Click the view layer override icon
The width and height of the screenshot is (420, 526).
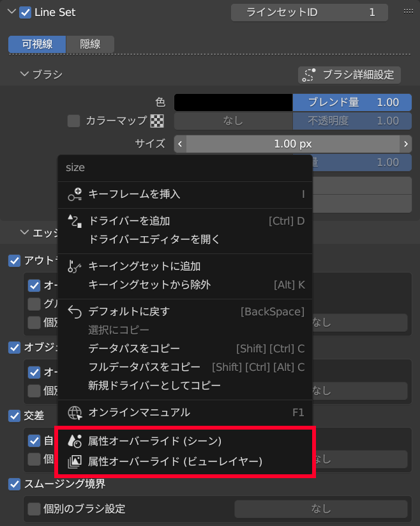(x=75, y=462)
